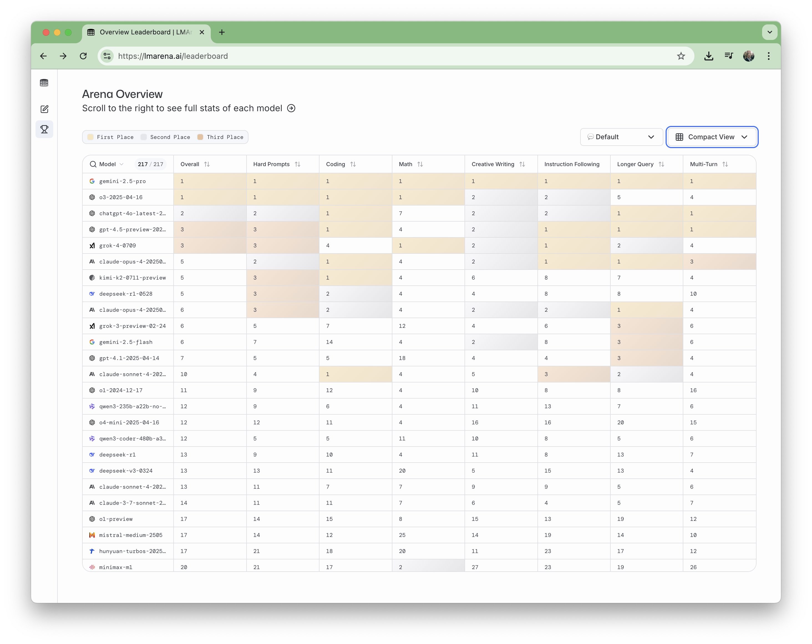Screen dimensions: 812x644
Task: Sort the Coding column
Action: tap(353, 164)
